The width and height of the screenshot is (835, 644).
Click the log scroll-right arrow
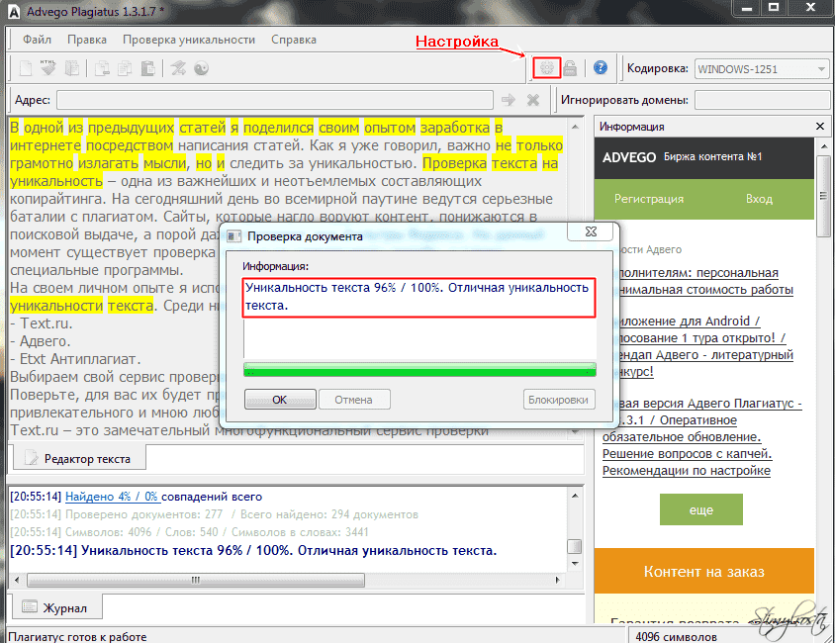point(558,580)
